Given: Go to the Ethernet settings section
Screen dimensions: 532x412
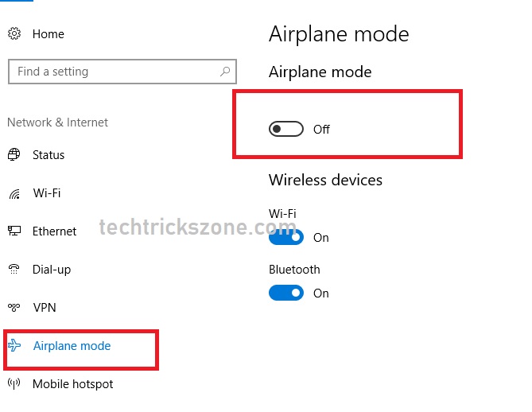Looking at the screenshot, I should tap(55, 231).
